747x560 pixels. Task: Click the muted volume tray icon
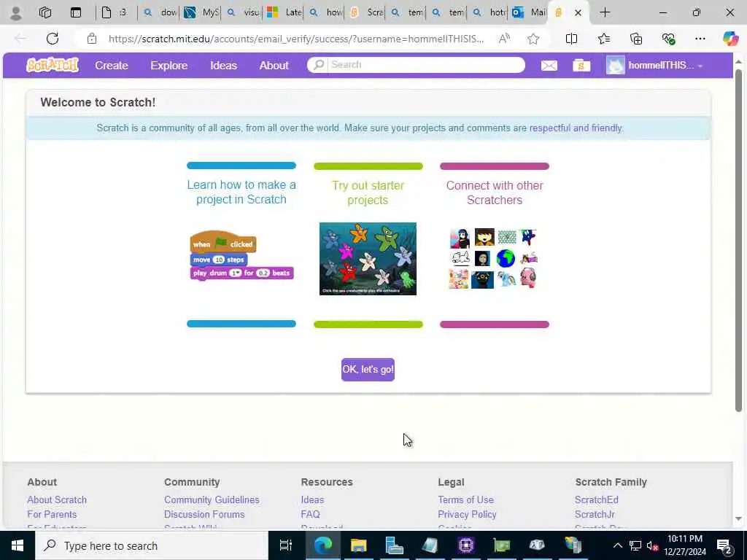click(x=652, y=545)
